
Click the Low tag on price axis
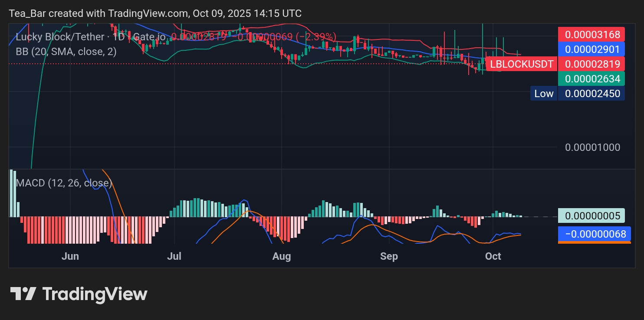click(544, 93)
